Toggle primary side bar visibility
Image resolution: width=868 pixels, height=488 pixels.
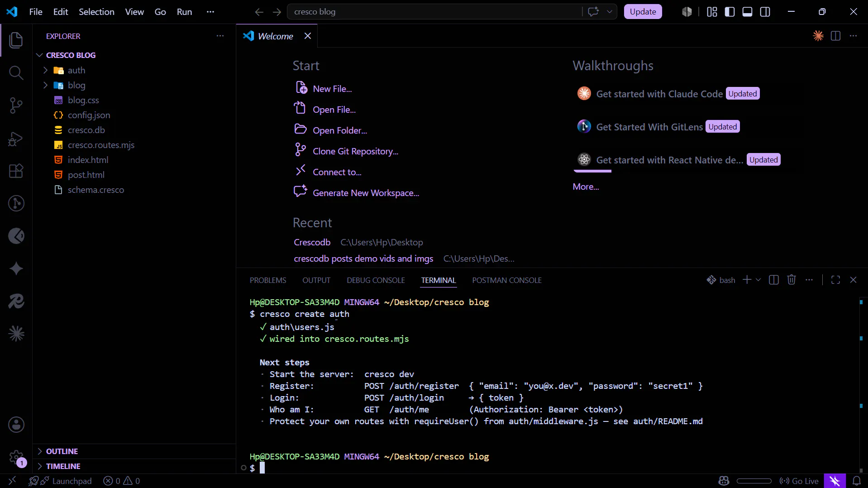[x=730, y=12]
